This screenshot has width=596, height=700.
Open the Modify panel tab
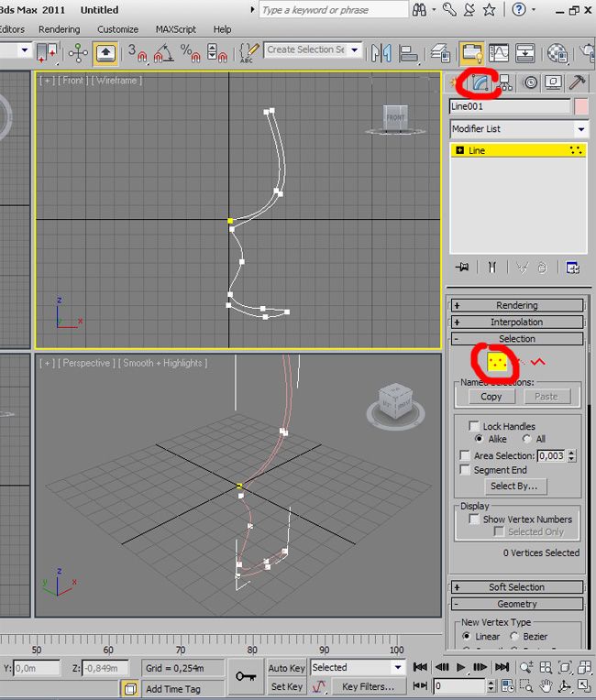point(480,83)
